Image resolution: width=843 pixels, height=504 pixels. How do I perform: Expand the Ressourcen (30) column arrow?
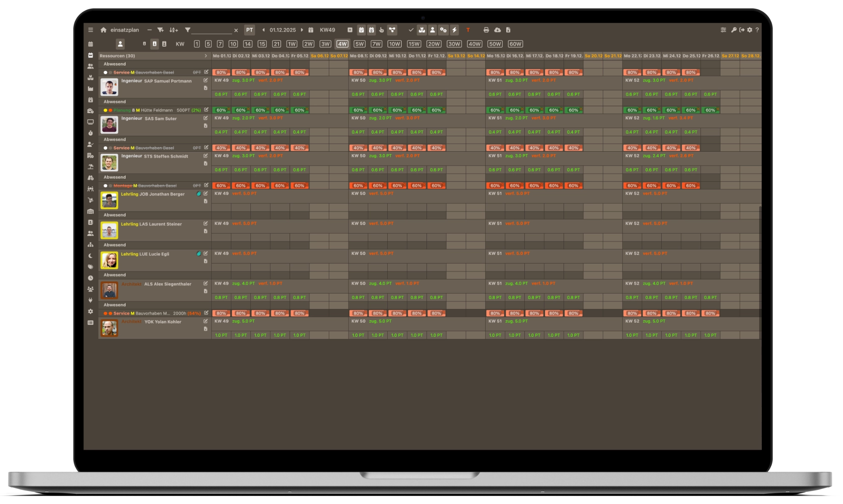[206, 56]
